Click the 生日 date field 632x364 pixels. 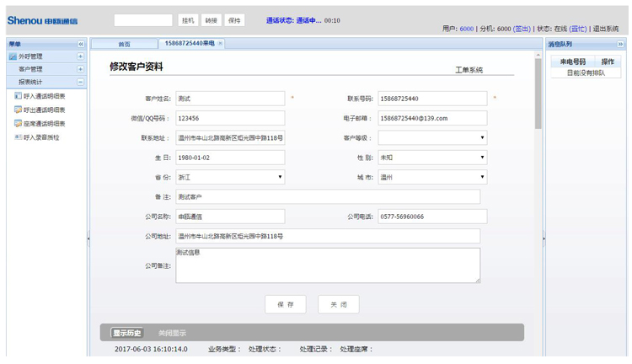pos(230,158)
